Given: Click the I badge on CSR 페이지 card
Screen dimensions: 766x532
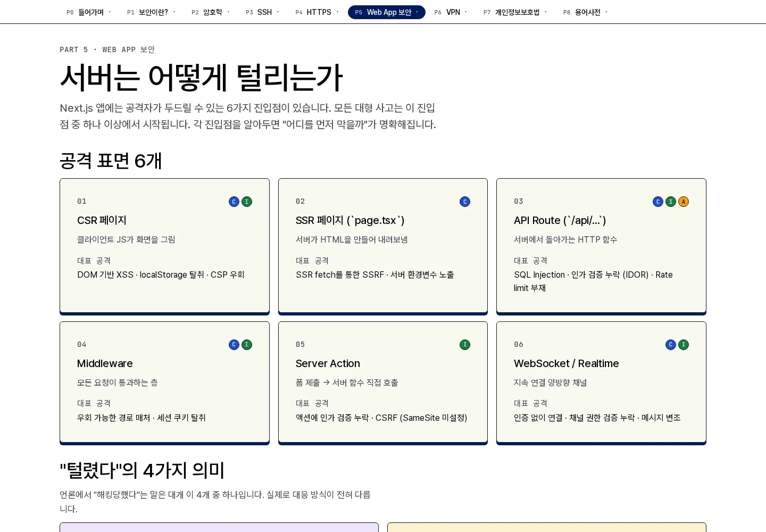Looking at the screenshot, I should tap(247, 202).
